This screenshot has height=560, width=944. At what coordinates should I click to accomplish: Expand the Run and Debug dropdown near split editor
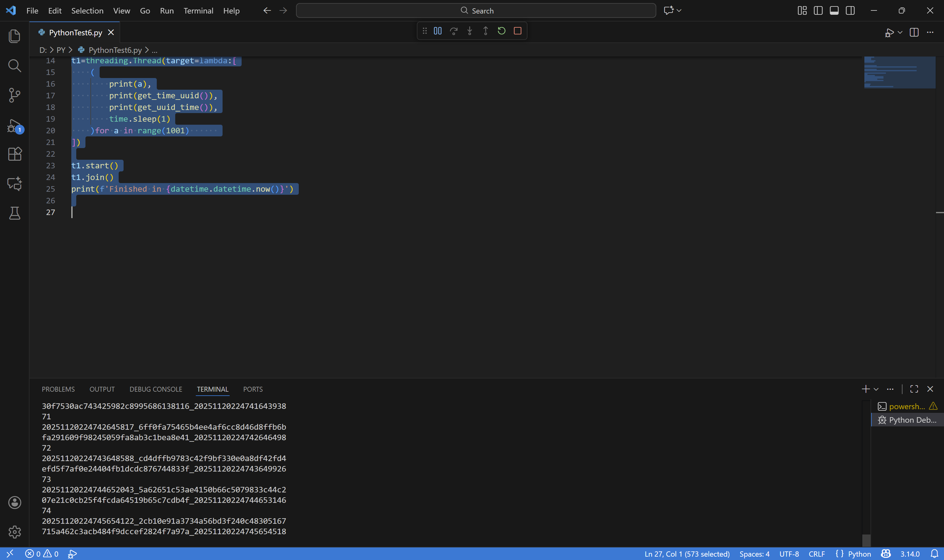click(900, 33)
